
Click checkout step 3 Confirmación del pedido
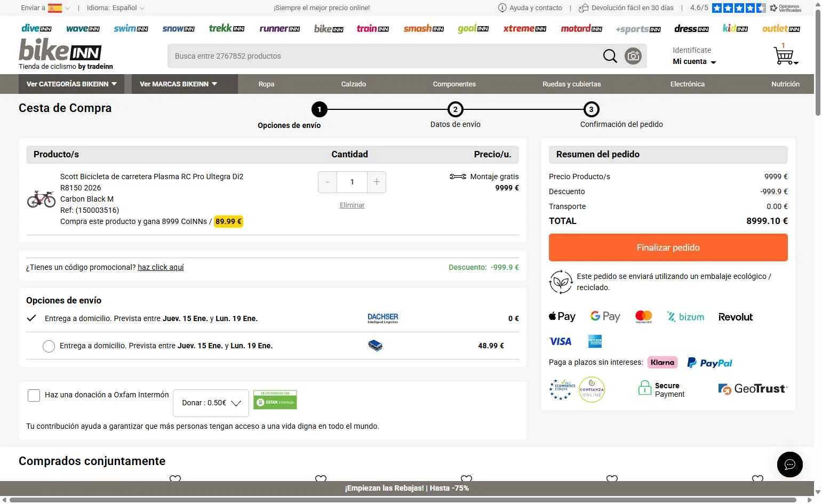click(x=621, y=115)
